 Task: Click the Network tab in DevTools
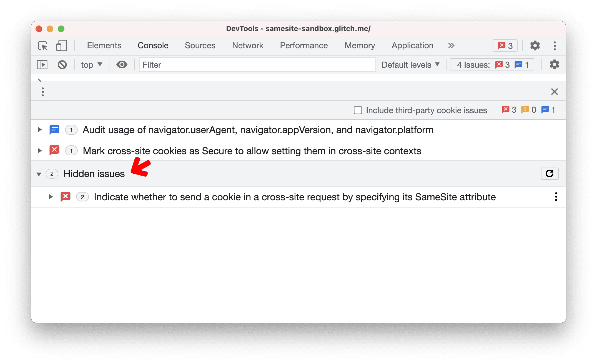(x=247, y=45)
